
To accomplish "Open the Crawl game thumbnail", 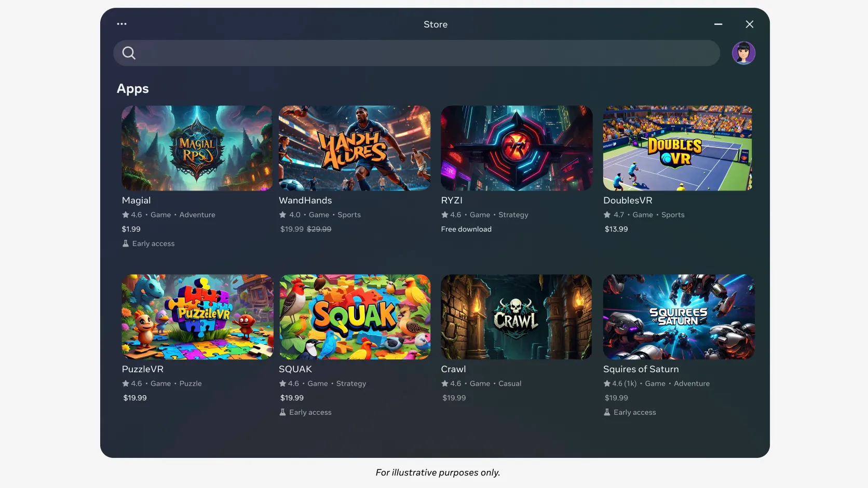I will coord(516,317).
